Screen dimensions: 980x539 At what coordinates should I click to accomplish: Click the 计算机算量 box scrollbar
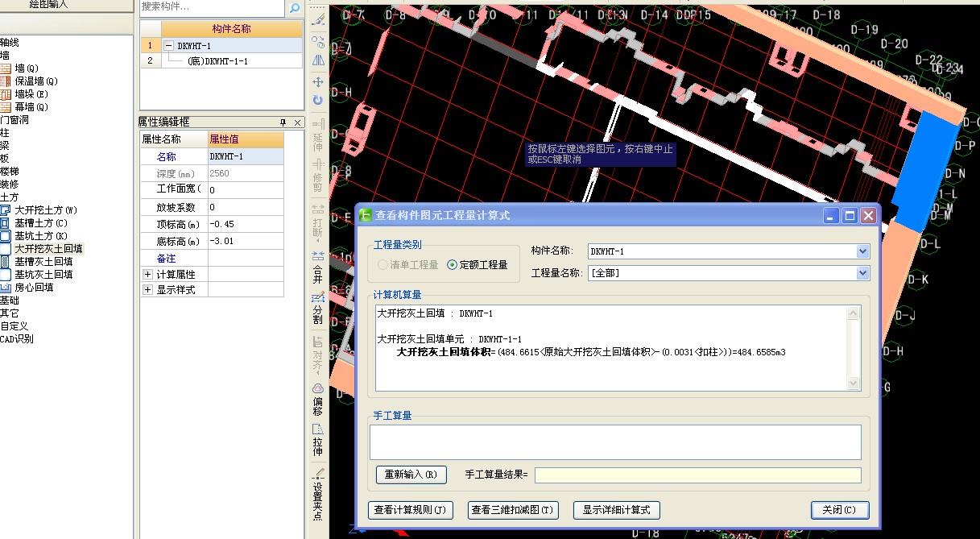pyautogui.click(x=853, y=348)
